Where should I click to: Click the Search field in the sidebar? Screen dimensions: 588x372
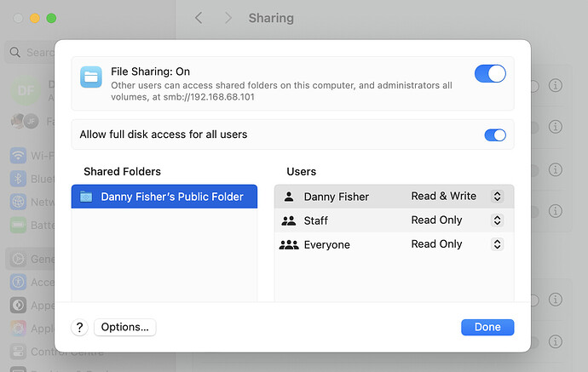(32, 53)
